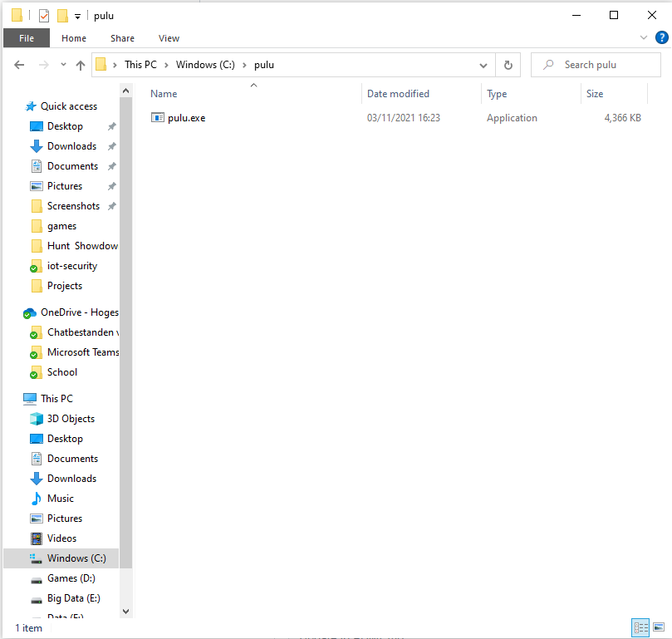The image size is (672, 639).
Task: Open the iot-security folder
Action: click(x=72, y=266)
